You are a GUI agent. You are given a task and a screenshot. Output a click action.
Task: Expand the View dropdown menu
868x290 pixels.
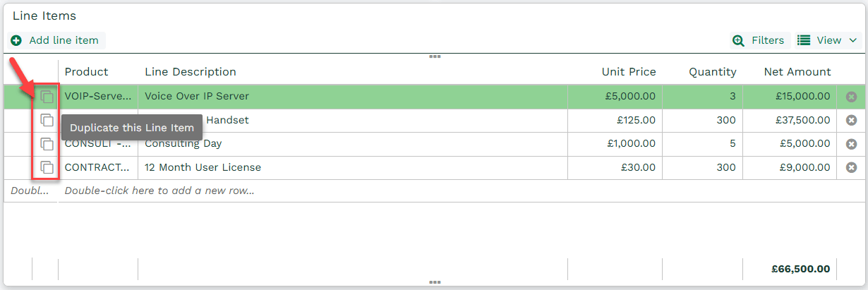[x=827, y=40]
